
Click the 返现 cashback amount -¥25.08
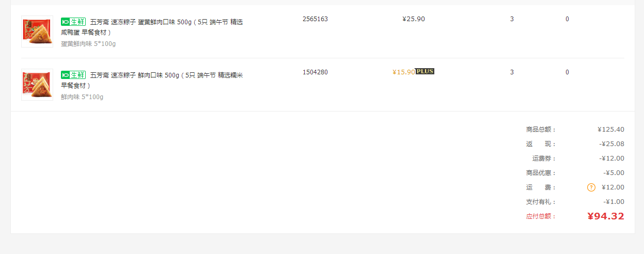(612, 144)
